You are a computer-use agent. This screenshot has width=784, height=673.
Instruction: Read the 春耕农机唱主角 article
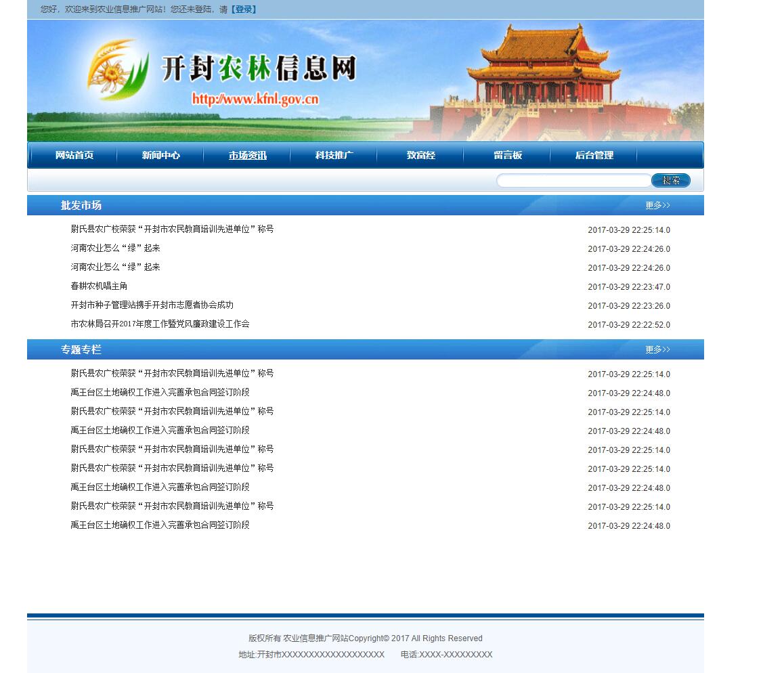(100, 286)
